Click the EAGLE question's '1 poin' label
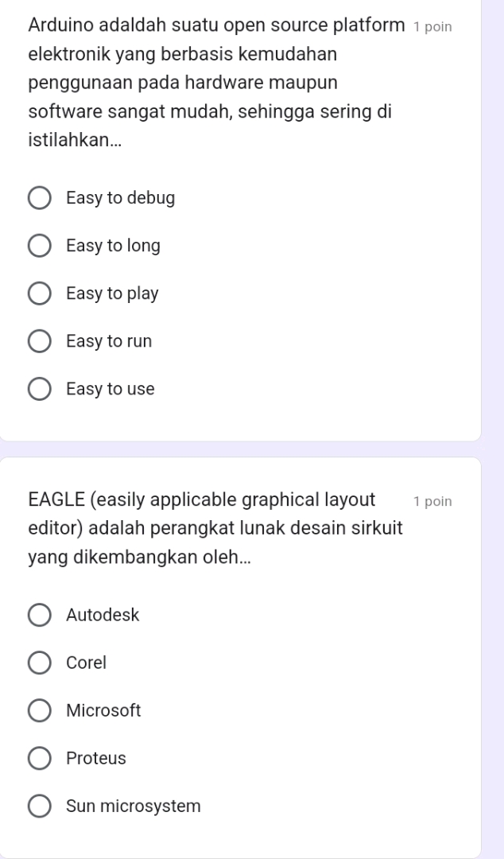The width and height of the screenshot is (504, 859). click(x=432, y=501)
